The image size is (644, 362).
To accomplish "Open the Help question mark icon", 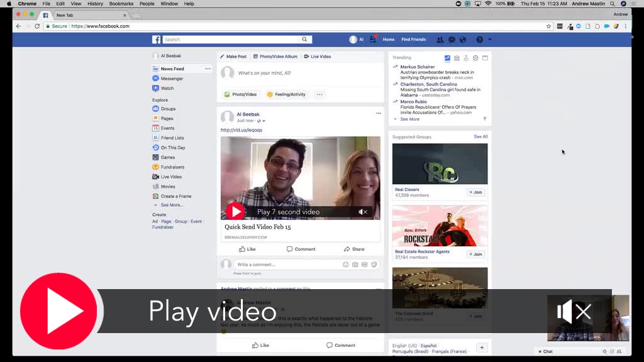I will [480, 39].
